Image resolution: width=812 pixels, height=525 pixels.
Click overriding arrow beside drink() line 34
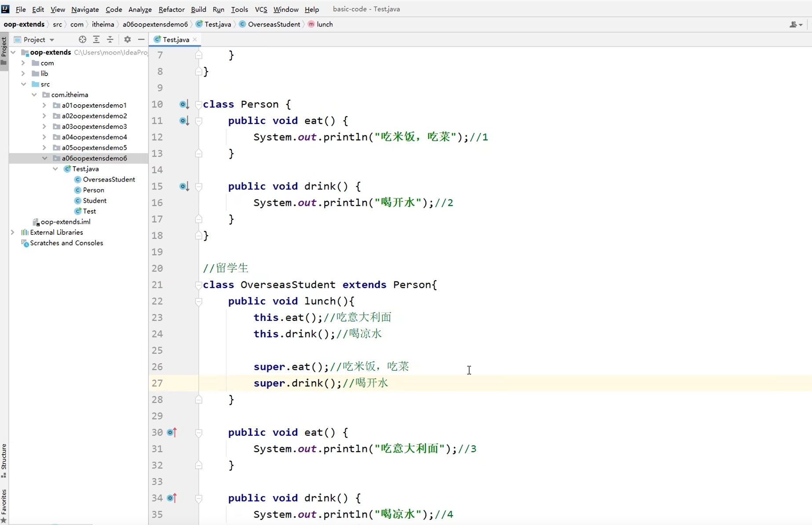172,498
